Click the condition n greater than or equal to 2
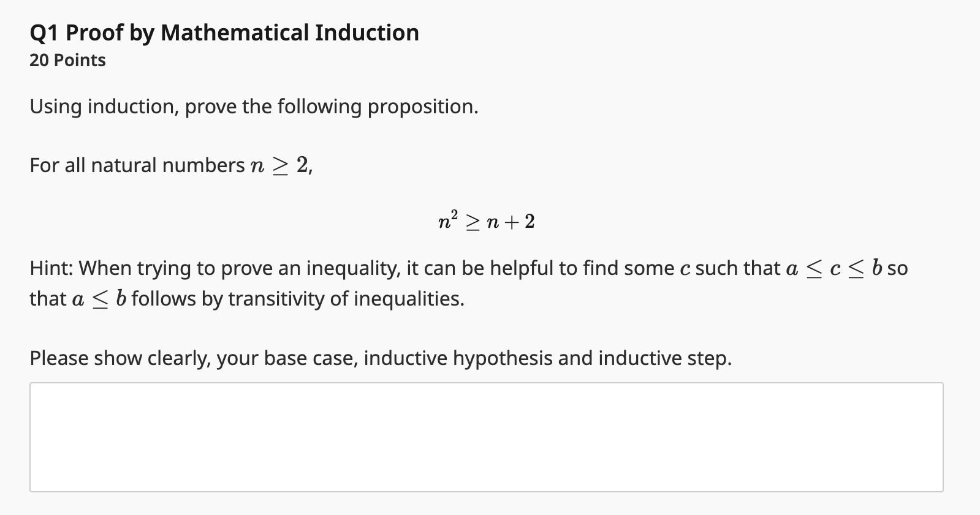The width and height of the screenshot is (980, 515). pos(279,164)
